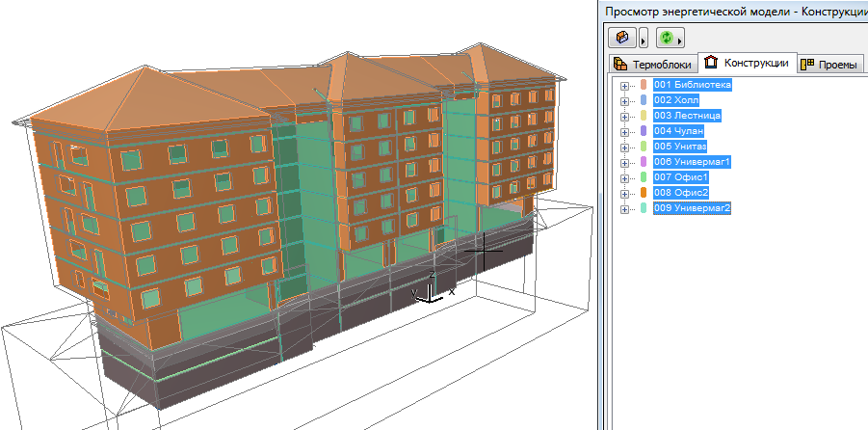The width and height of the screenshot is (868, 430).
Task: Click the 3D model view button
Action: tap(622, 38)
